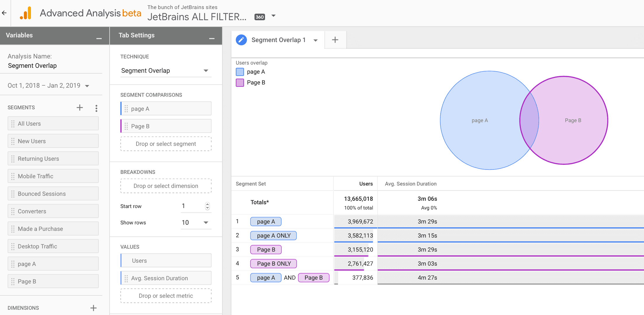Open the date range dropdown

tap(87, 86)
